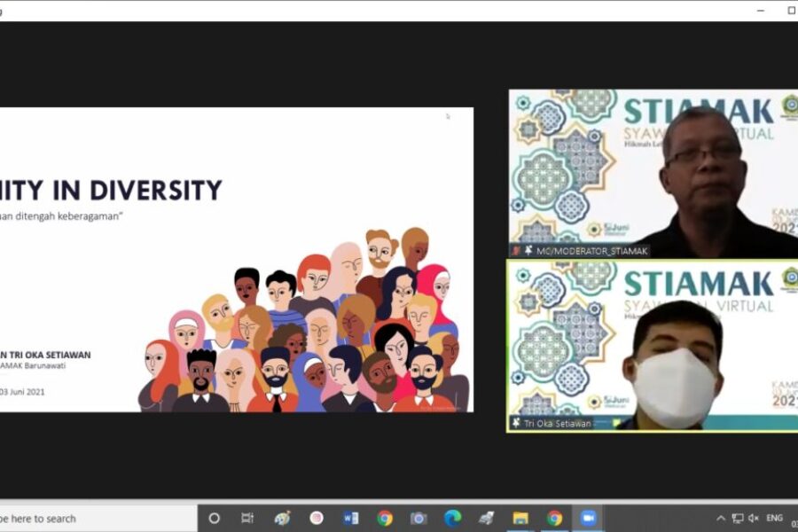Screen dimensions: 798x532
Task: Click the Instagram icon in taskbar
Action: (317, 518)
